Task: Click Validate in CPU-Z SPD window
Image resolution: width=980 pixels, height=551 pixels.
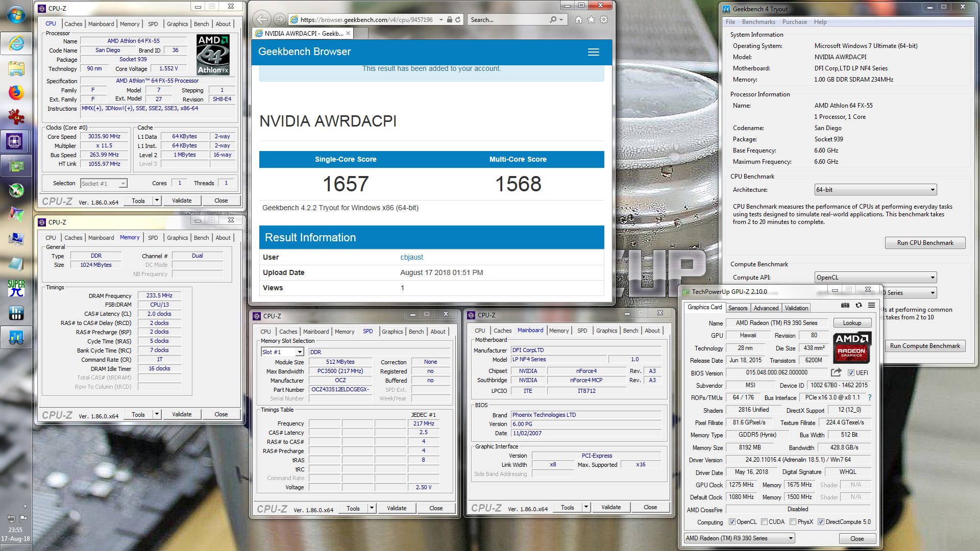Action: tap(397, 508)
